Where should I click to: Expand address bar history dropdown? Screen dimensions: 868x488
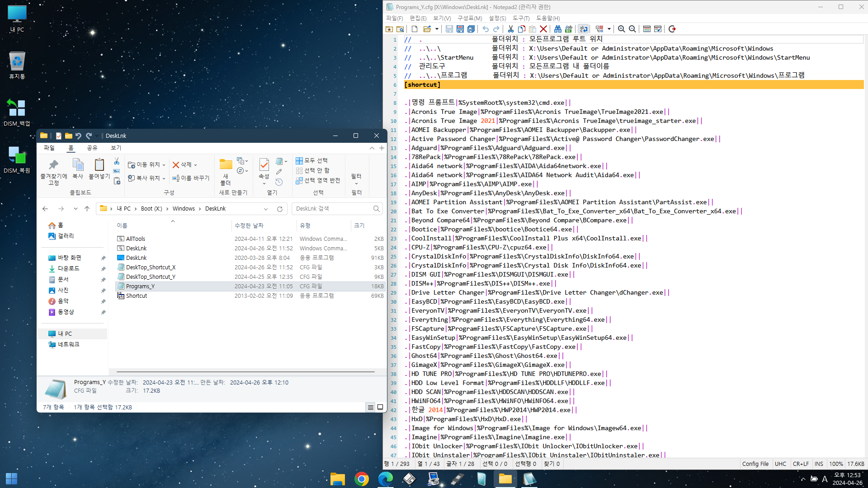pos(266,209)
